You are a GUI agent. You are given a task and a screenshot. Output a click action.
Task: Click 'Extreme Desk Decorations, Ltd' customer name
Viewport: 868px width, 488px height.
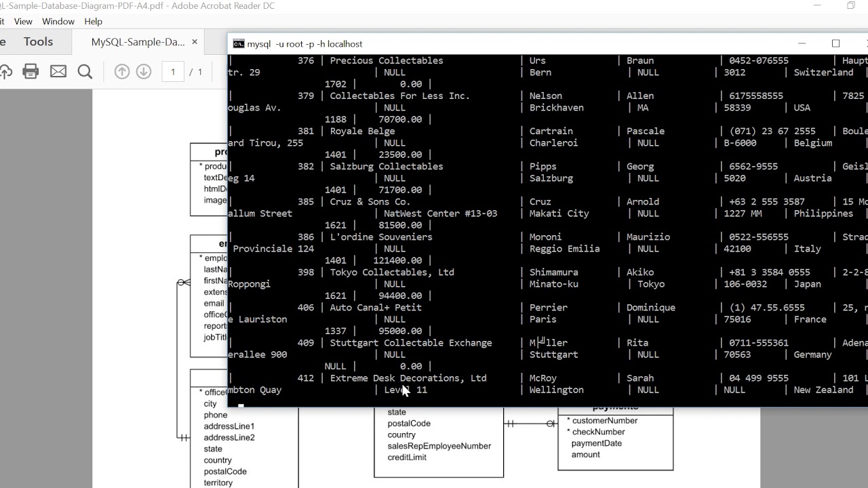(x=408, y=378)
